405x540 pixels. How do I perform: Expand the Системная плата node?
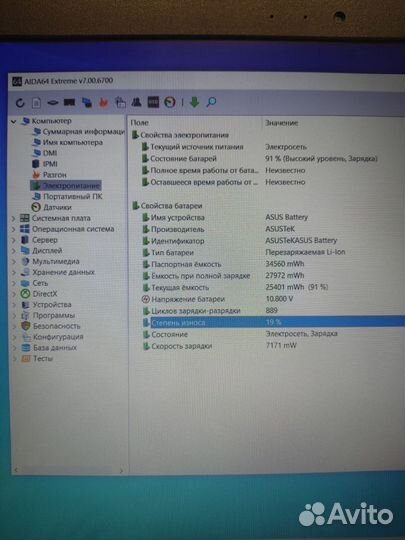[x=14, y=218]
